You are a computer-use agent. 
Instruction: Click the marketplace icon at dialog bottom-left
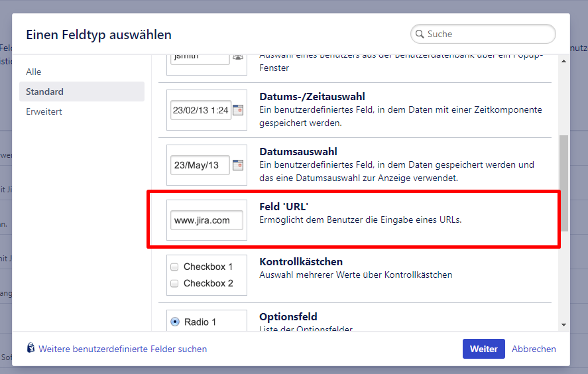point(30,348)
